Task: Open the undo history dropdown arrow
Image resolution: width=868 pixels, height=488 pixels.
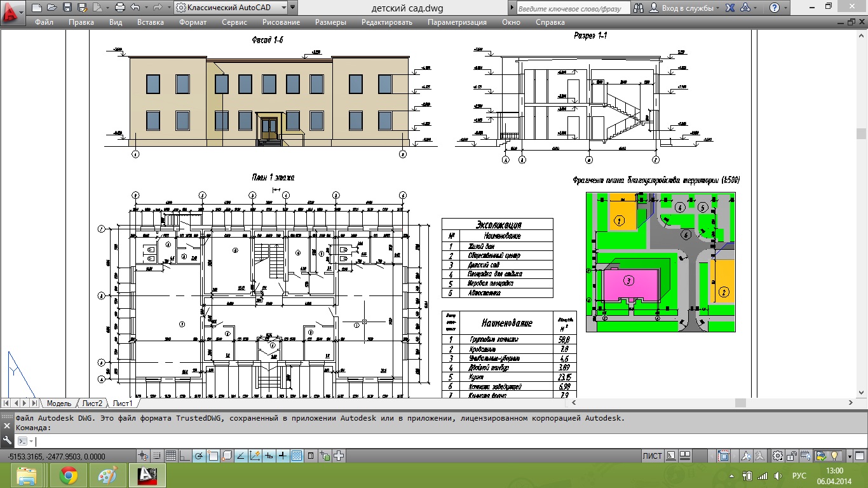Action: coord(146,8)
